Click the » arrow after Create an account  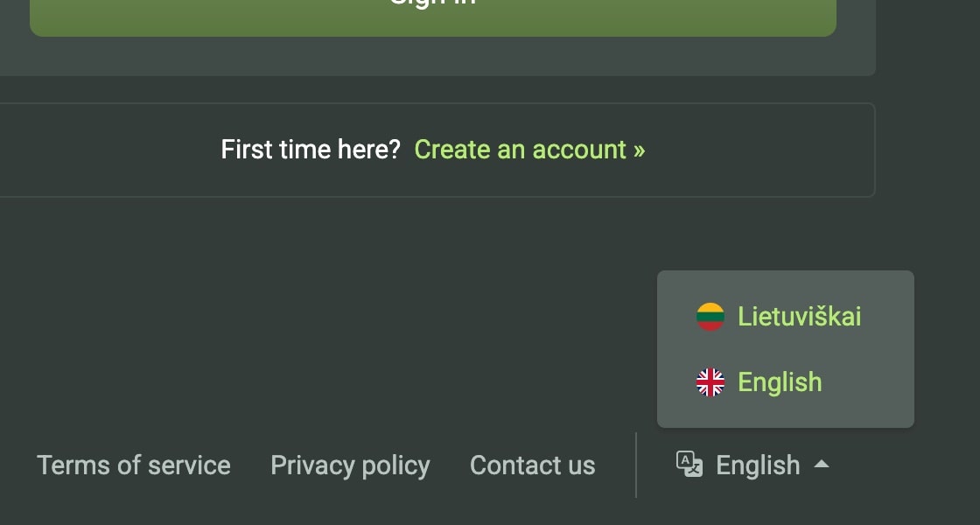coord(639,150)
